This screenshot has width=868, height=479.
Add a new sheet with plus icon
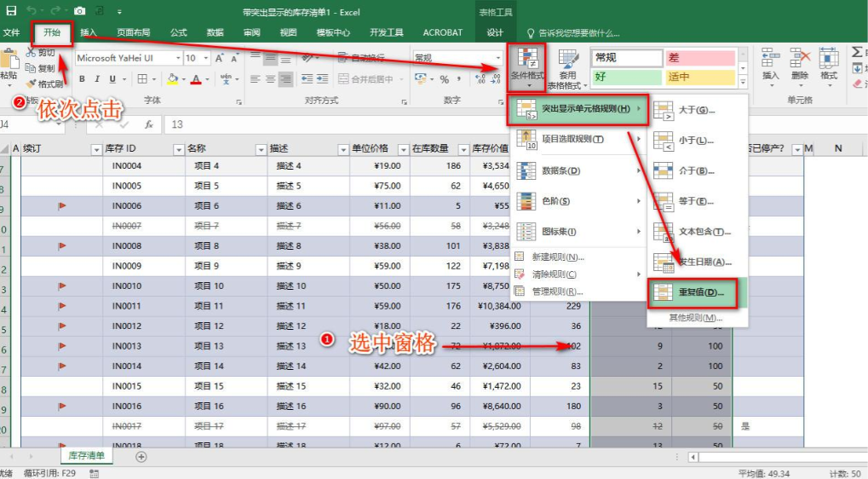[141, 456]
